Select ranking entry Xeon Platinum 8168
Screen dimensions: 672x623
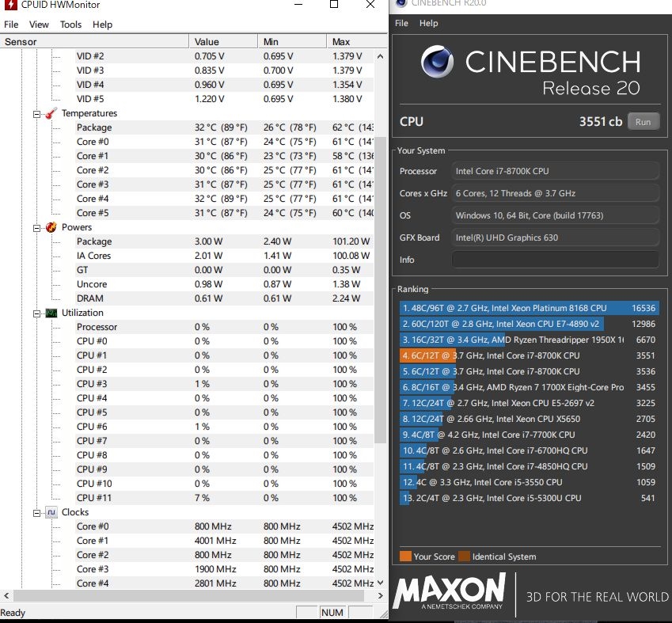tap(530, 308)
